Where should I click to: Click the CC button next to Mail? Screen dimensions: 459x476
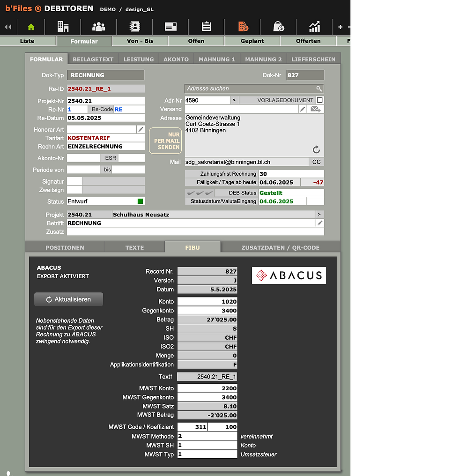[x=316, y=162]
